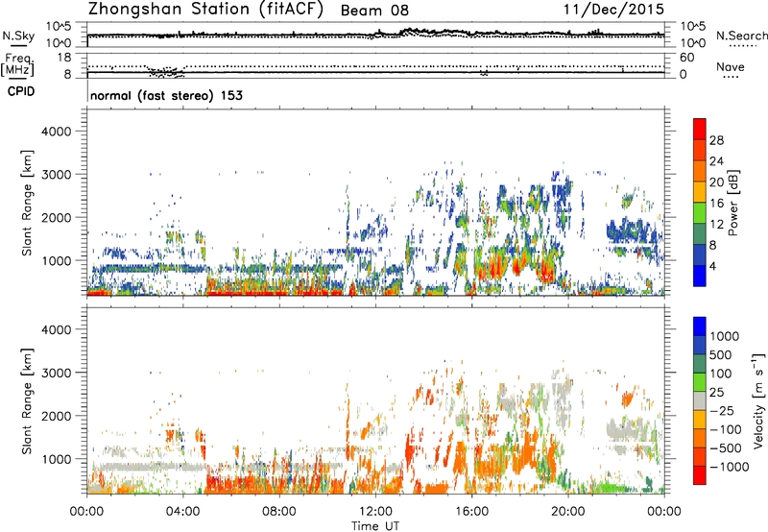Click the Velocity [m s-1] colorbar title
Screen dimensions: 768x532
click(x=758, y=400)
